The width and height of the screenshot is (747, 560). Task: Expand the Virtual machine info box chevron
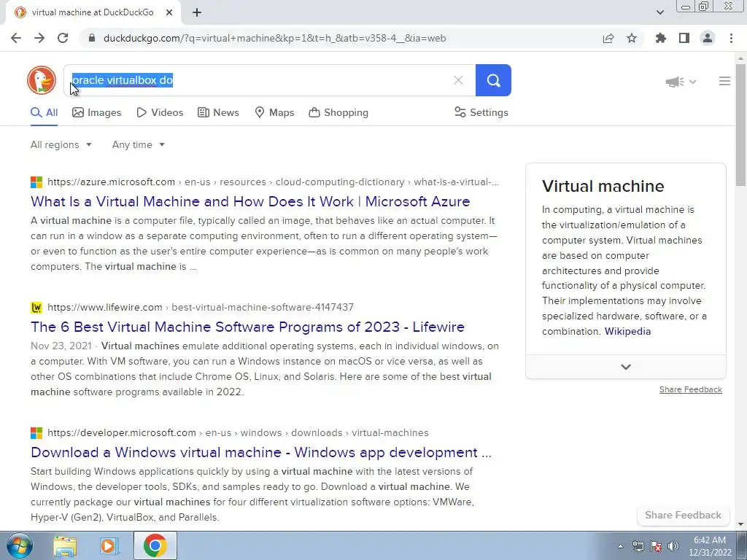click(x=625, y=367)
